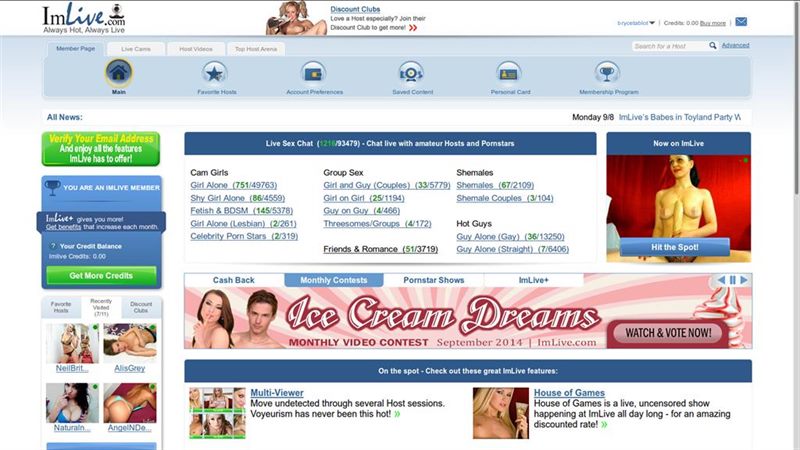800x450 pixels.
Task: Open the Main home icon
Action: 118,73
